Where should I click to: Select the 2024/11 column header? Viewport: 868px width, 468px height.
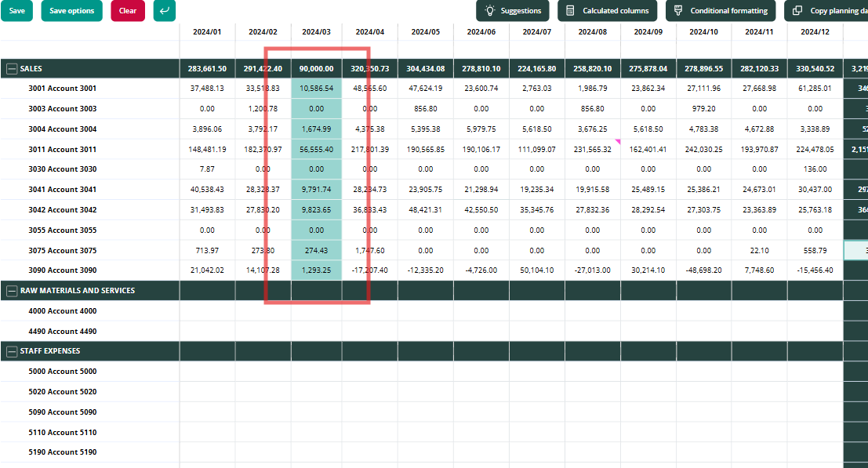(x=759, y=32)
